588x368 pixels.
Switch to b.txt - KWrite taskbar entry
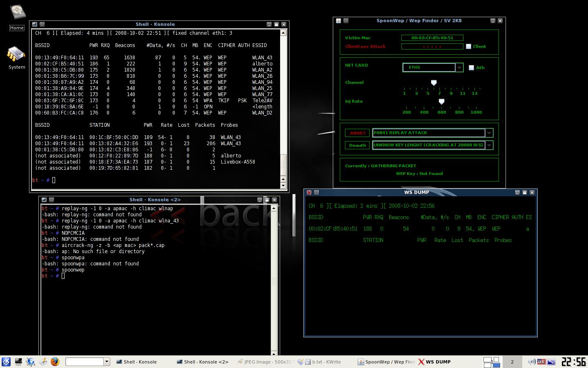point(323,362)
